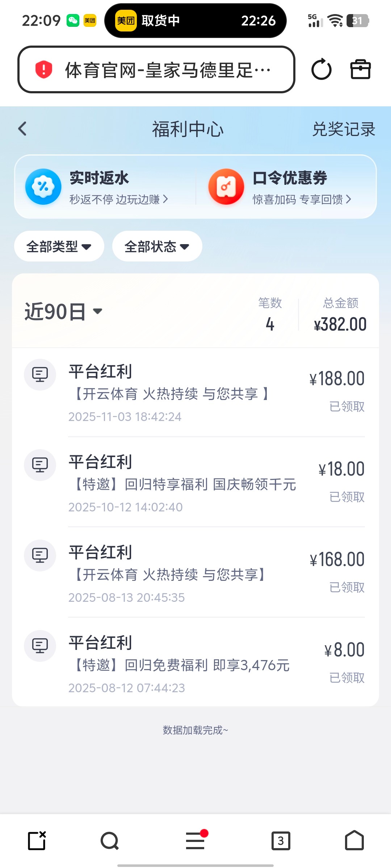Open the browser menu with red dot
The image size is (391, 868).
pyautogui.click(x=195, y=841)
